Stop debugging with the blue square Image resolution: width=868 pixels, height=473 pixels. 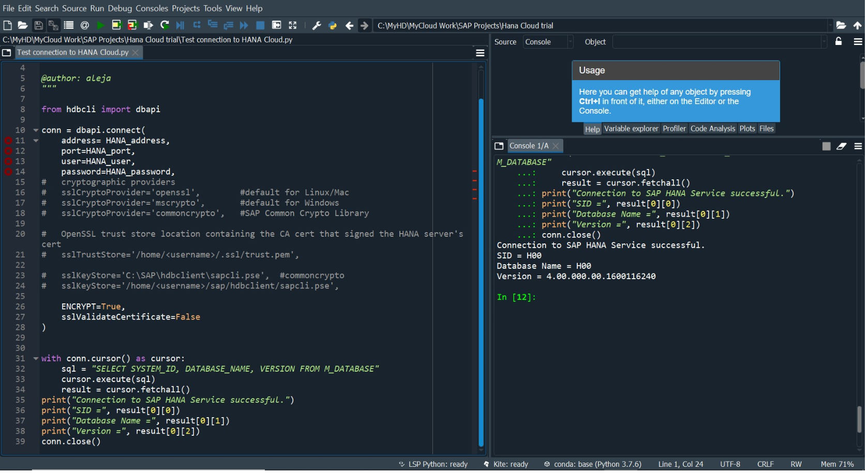(x=261, y=25)
